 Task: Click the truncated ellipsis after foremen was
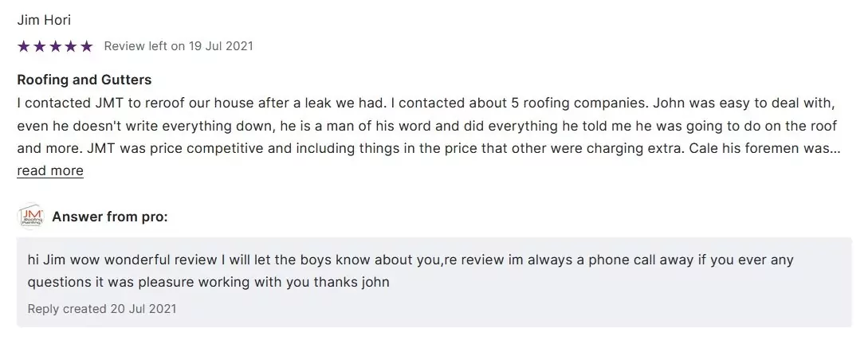(835, 148)
